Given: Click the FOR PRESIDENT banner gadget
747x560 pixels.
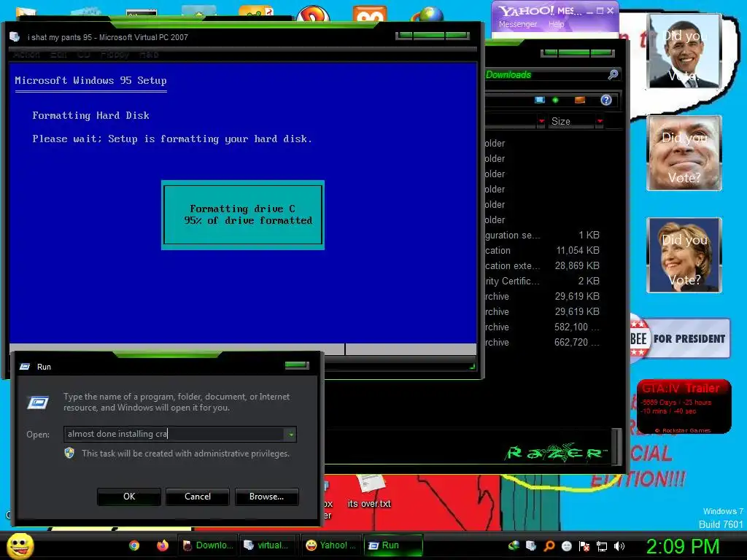Looking at the screenshot, I should point(681,338).
